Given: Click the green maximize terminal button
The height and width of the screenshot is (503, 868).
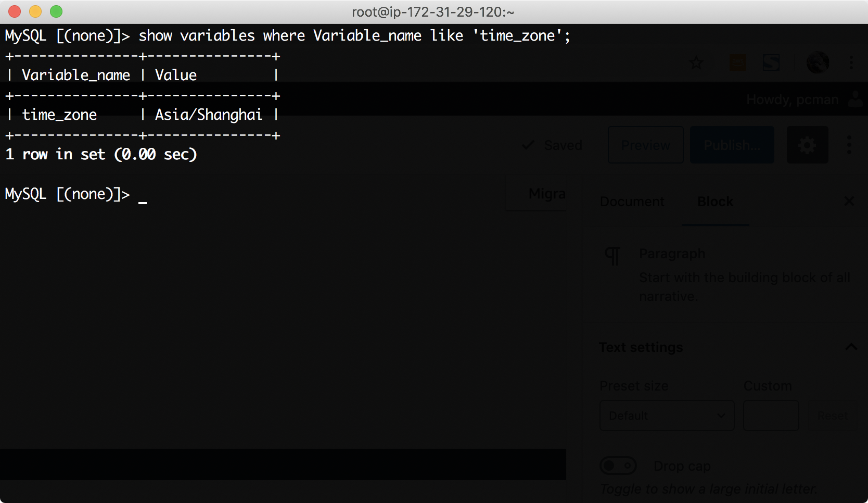Looking at the screenshot, I should 56,11.
